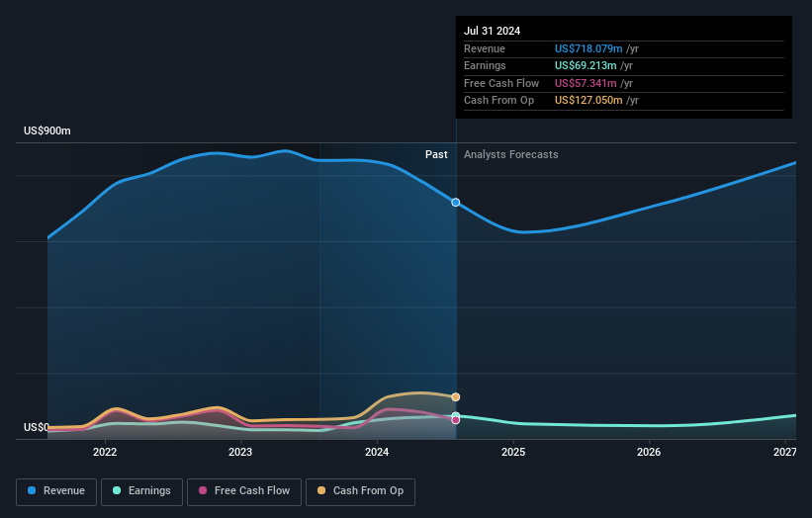Click the 2026 x-axis label
812x518 pixels.
click(x=649, y=452)
